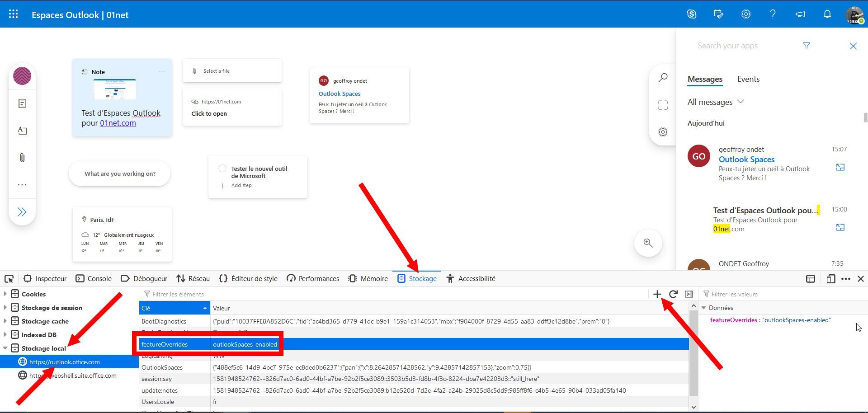Screen dimensions: 868x413
Task: Open the Console devtools tab
Action: click(x=94, y=279)
